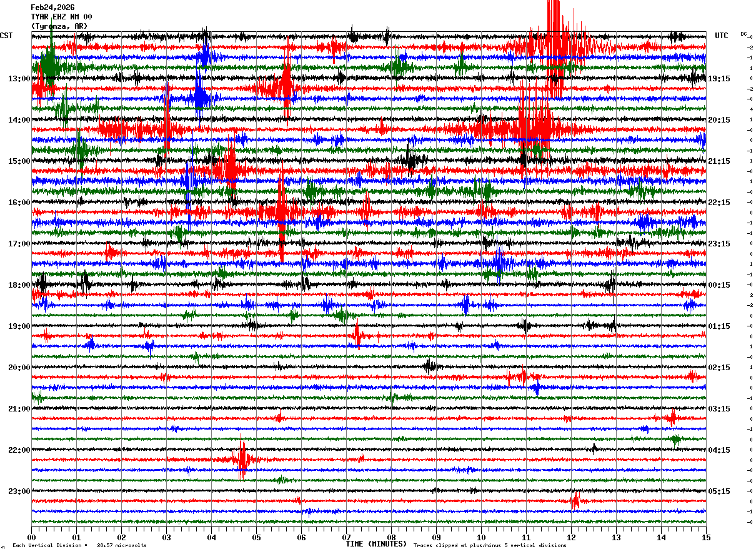
Task: Click the 07 minute tick on x-axis
Action: point(346,537)
